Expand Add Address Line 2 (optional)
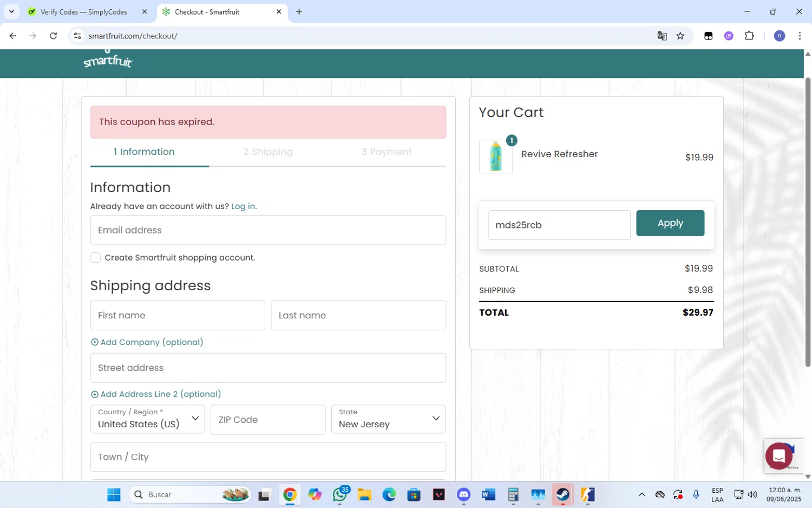 click(156, 394)
